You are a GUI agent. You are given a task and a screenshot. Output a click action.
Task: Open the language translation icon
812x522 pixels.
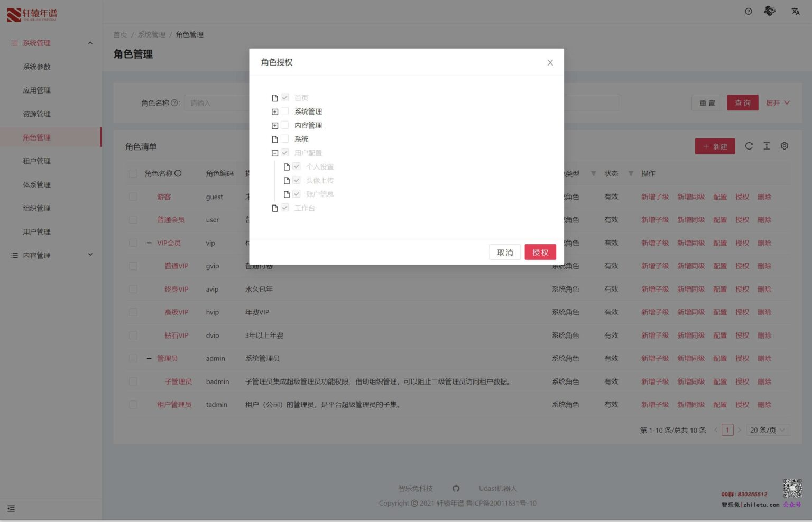click(x=795, y=12)
